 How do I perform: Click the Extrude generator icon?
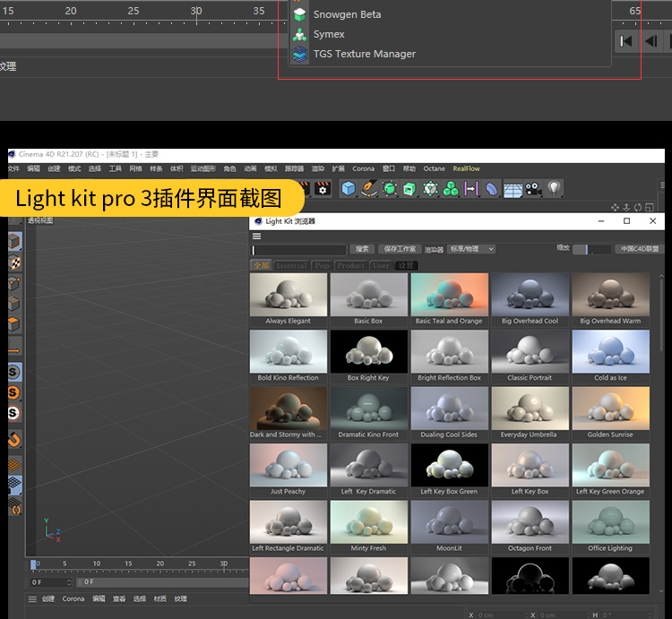click(409, 188)
